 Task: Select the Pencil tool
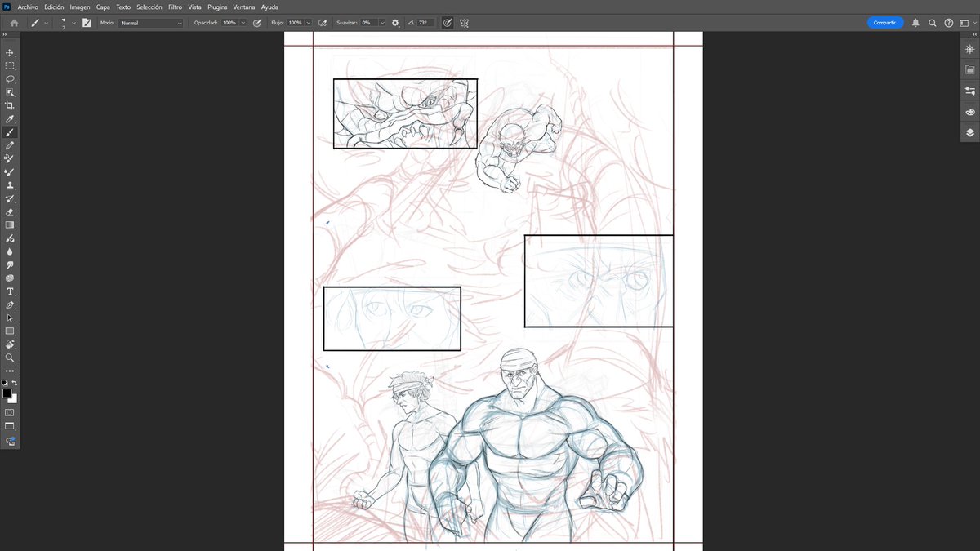(10, 145)
